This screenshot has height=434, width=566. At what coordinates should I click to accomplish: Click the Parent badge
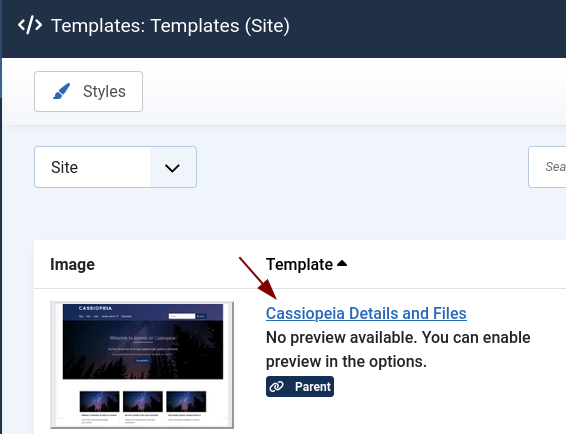pyautogui.click(x=300, y=387)
